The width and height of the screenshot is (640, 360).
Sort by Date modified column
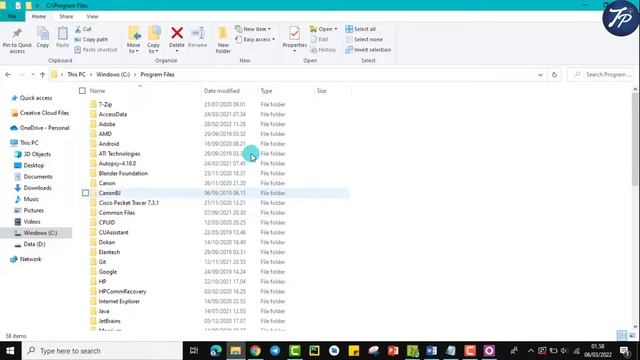222,91
